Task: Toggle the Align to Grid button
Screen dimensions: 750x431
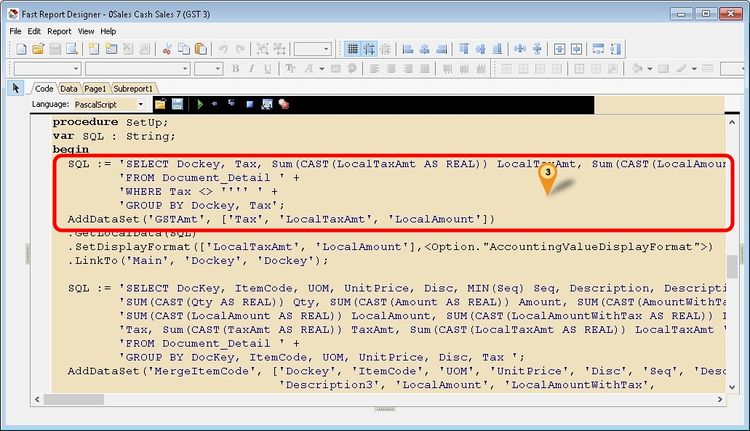Action: (370, 49)
